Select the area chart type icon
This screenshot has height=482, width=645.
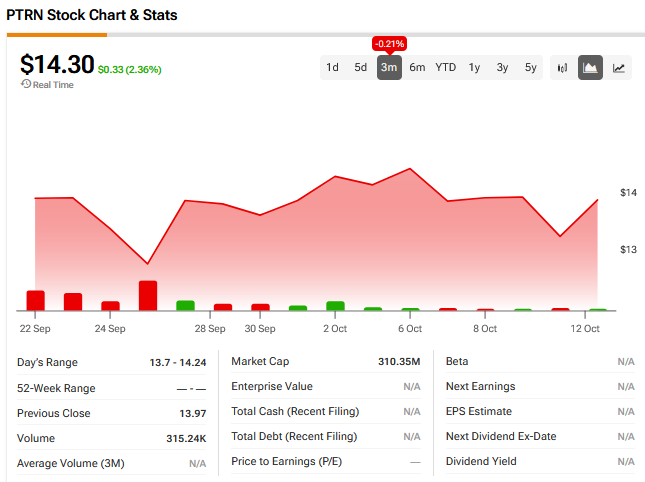point(590,68)
